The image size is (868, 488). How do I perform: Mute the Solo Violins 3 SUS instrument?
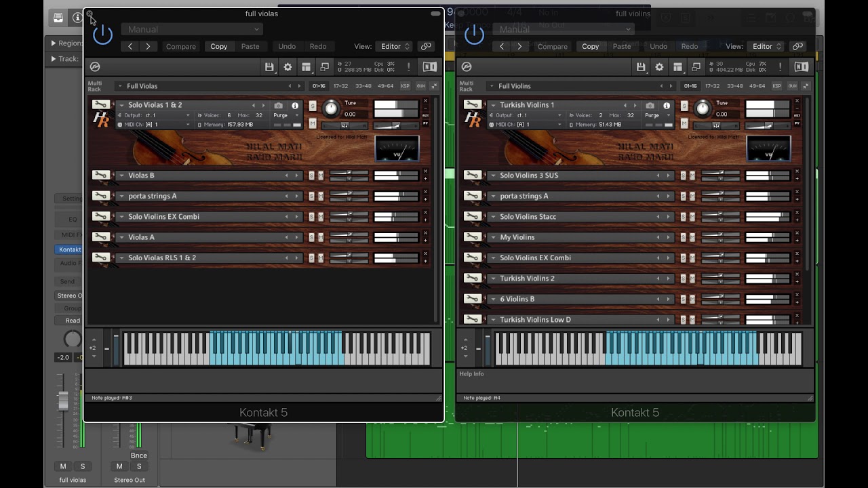click(692, 176)
